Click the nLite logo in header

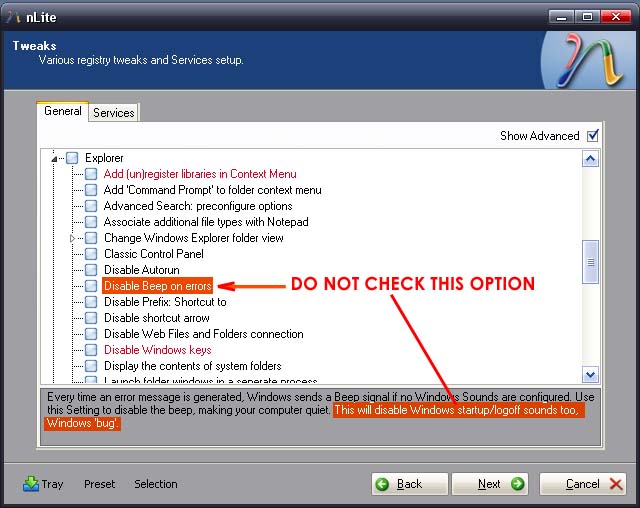pos(590,60)
